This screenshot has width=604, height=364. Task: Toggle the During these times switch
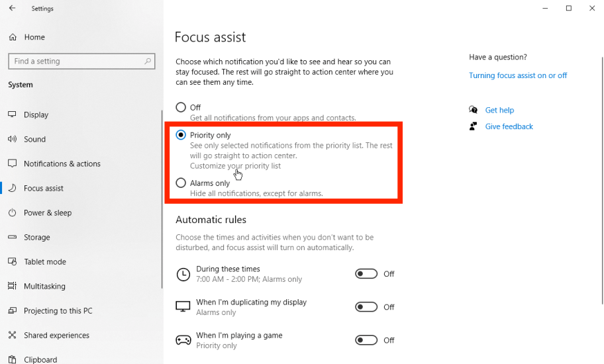pyautogui.click(x=366, y=274)
